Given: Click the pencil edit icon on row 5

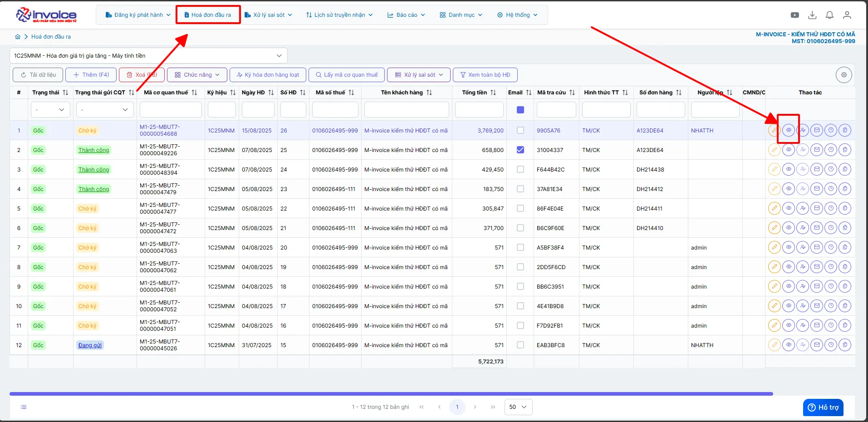Looking at the screenshot, I should (x=775, y=209).
